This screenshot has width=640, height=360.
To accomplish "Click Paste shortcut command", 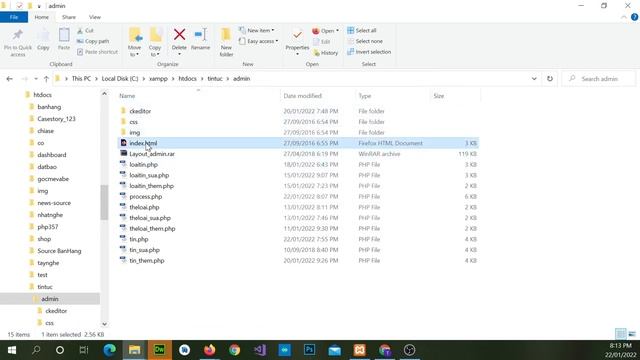I will coord(97,52).
